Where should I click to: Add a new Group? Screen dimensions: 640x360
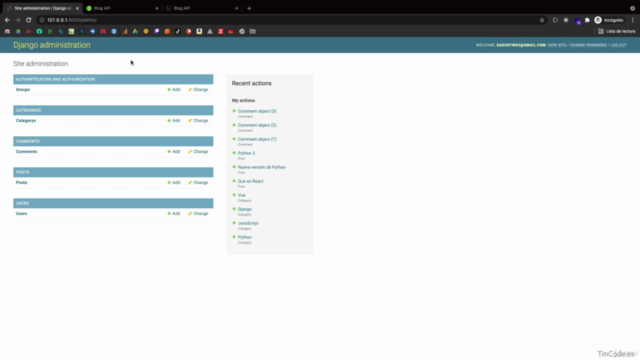[173, 89]
